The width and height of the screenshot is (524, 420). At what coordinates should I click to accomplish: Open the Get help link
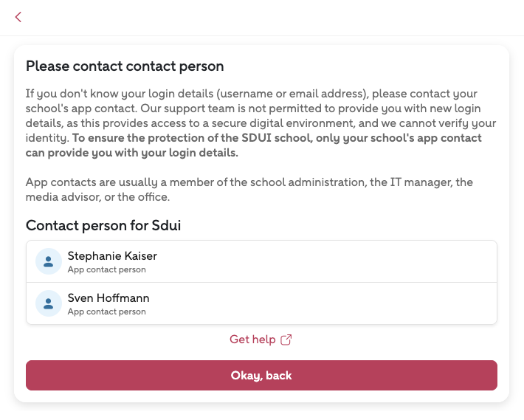(x=252, y=340)
